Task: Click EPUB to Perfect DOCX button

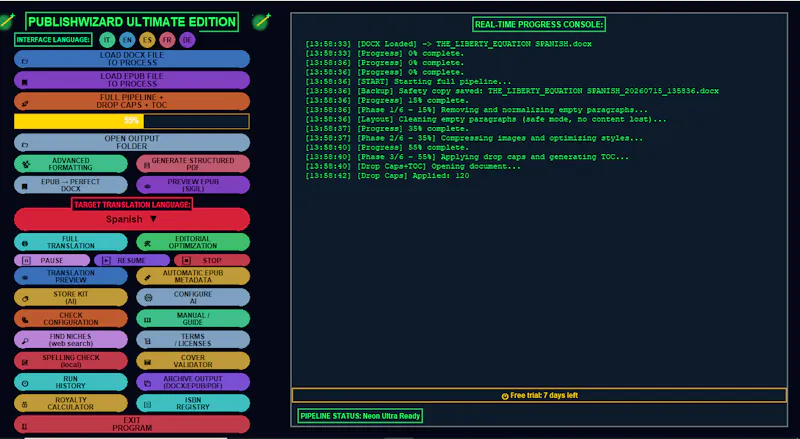Action: pyautogui.click(x=71, y=185)
